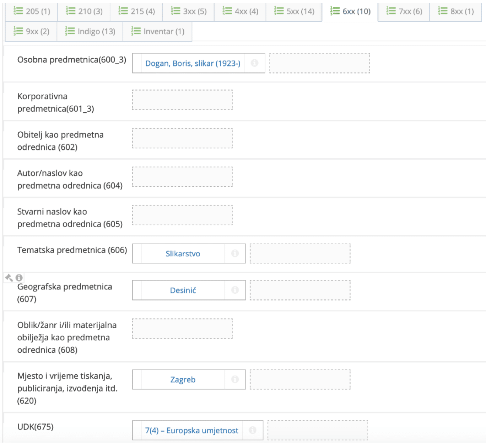Click info icon next to Slikarstvo

(235, 253)
